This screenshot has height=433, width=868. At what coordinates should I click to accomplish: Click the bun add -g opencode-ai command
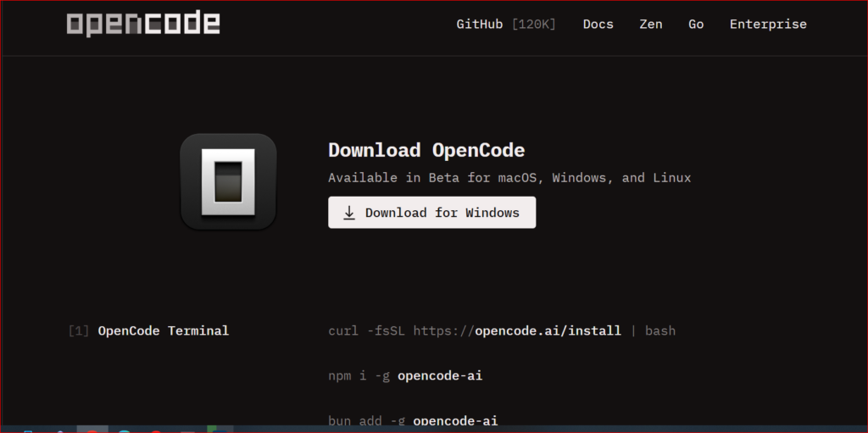(413, 420)
